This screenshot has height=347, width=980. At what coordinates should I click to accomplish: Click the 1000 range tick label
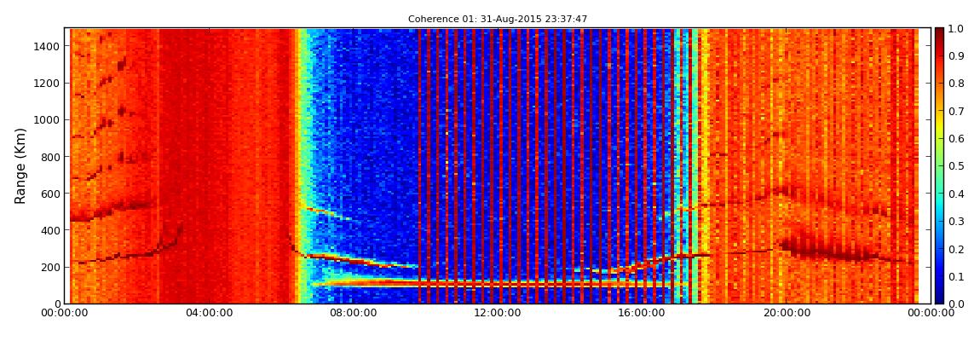[x=48, y=120]
